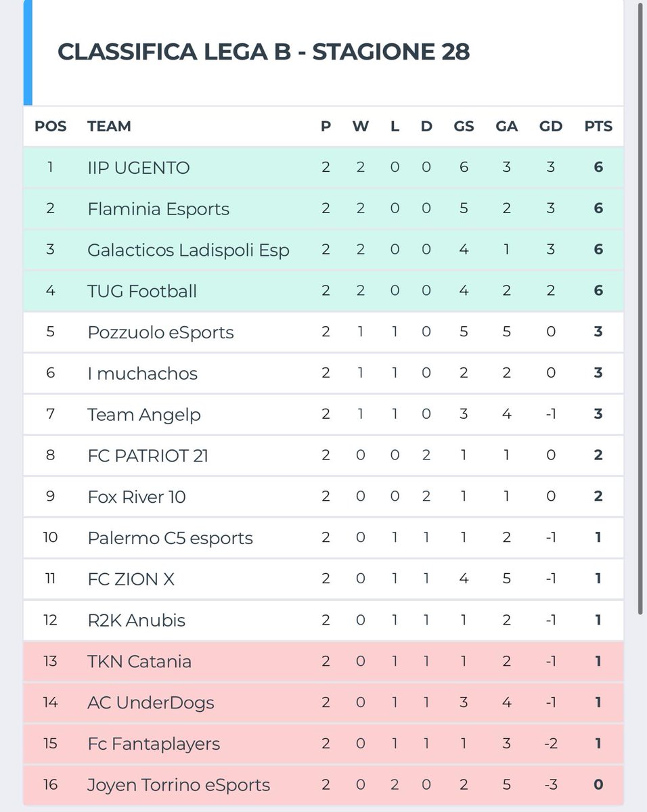The image size is (647, 812).
Task: Select Joyen Torrino eSports team
Action: click(179, 785)
